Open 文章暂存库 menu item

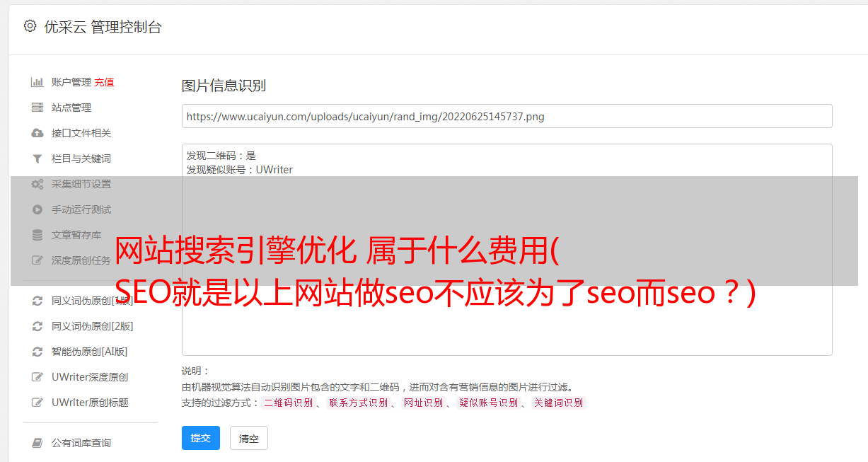coord(76,235)
